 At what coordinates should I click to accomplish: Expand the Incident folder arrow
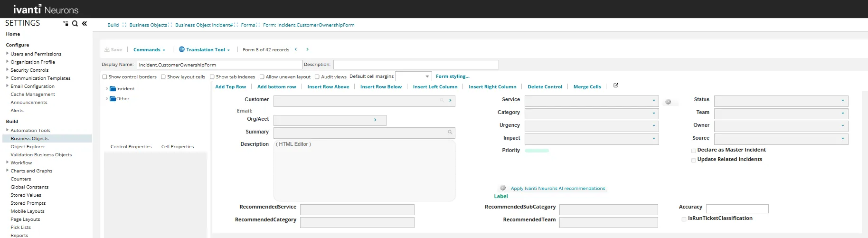click(x=107, y=89)
